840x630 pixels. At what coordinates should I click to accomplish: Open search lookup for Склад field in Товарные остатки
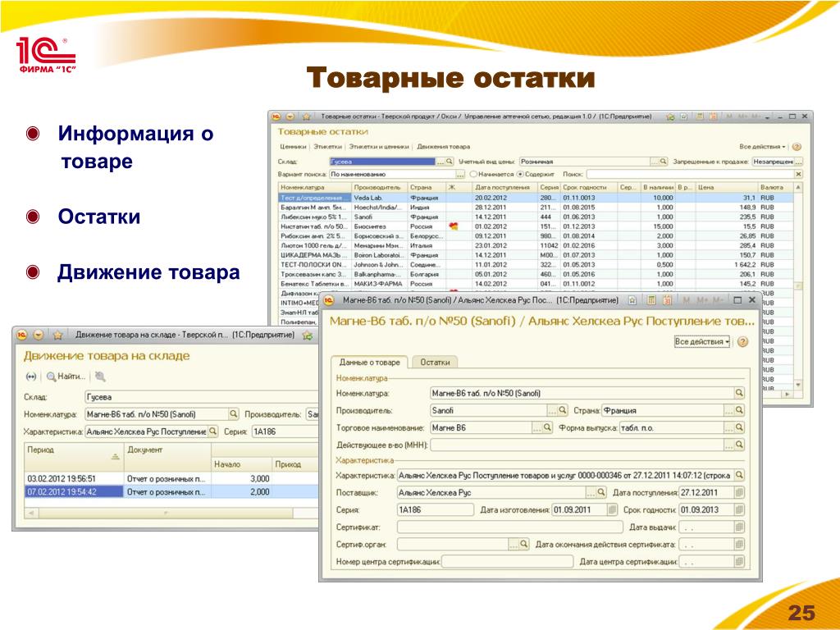450,162
